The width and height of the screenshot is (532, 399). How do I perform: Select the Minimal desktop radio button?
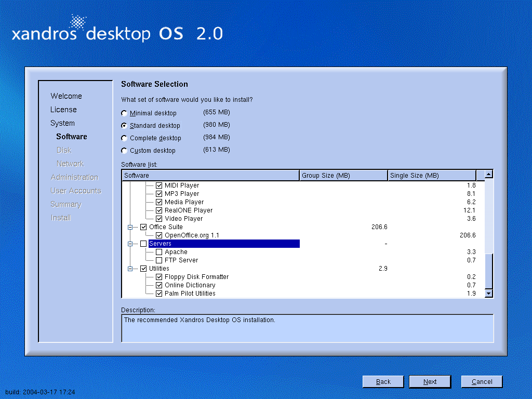point(124,113)
